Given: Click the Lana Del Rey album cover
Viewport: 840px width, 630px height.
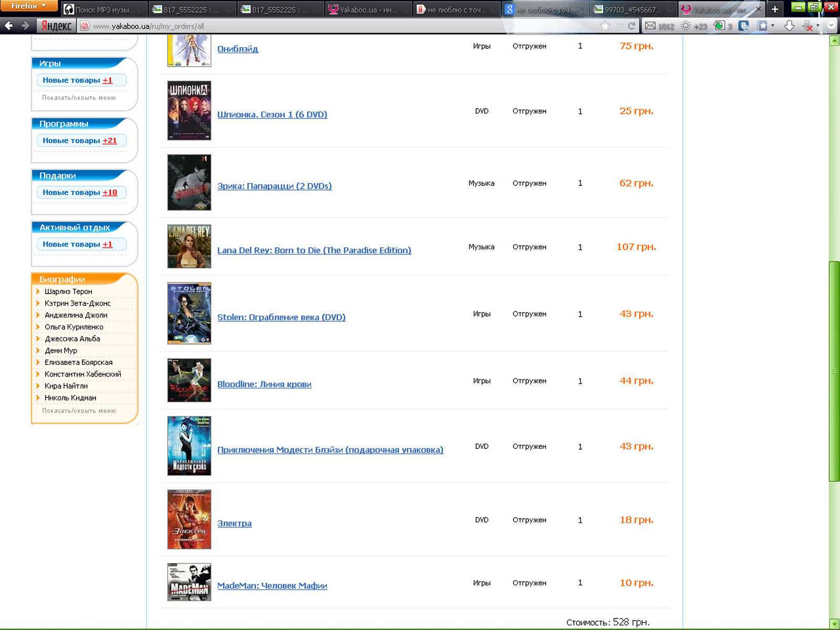Looking at the screenshot, I should 189,246.
